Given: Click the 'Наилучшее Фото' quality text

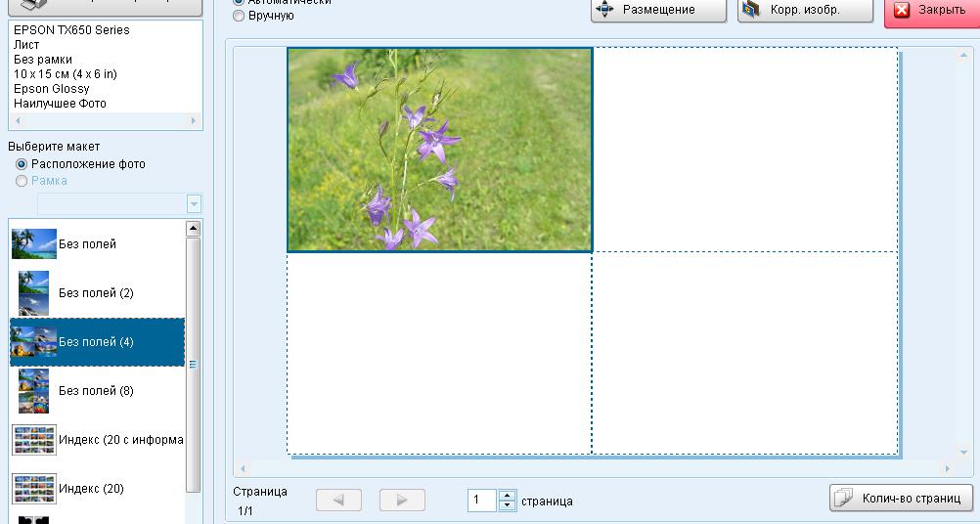Looking at the screenshot, I should click(x=60, y=103).
